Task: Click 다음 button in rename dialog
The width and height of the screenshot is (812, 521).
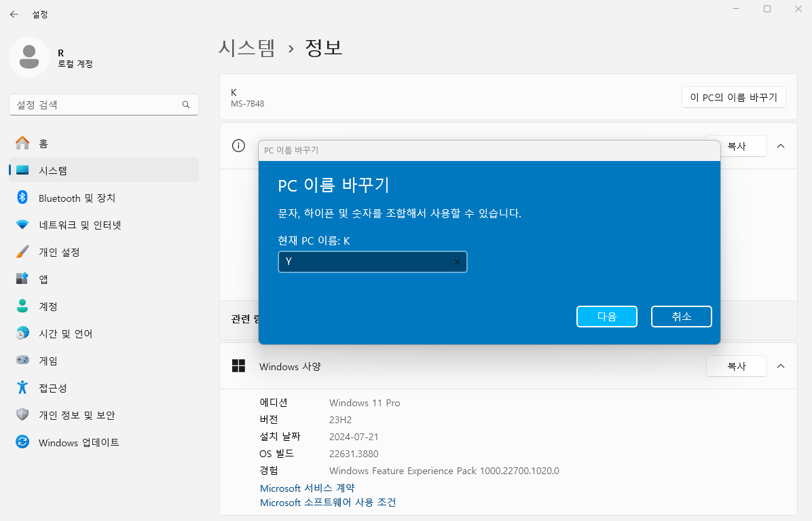Action: [606, 317]
